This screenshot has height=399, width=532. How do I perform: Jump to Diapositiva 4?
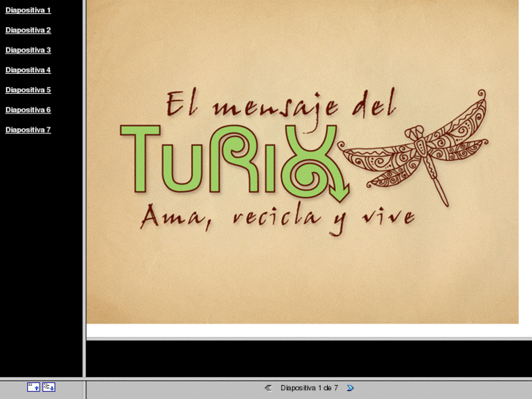28,70
